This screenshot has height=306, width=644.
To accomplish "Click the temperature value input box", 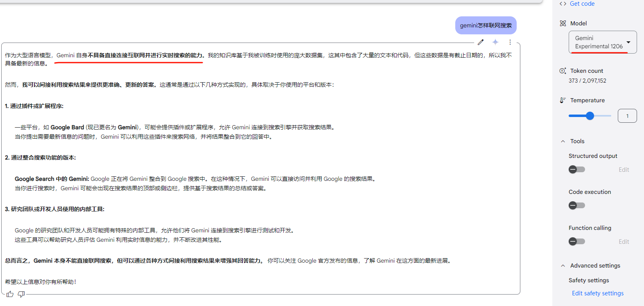I will [627, 116].
